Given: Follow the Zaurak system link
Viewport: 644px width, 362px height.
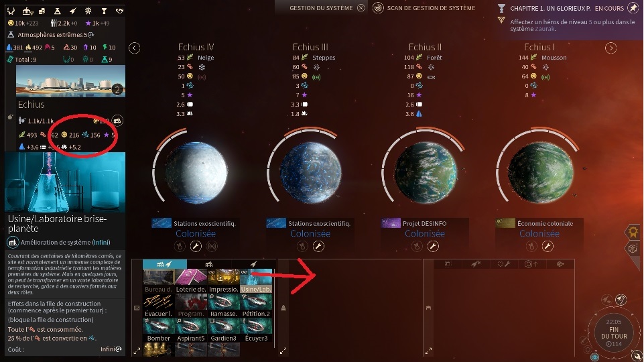Looking at the screenshot, I should tap(545, 29).
